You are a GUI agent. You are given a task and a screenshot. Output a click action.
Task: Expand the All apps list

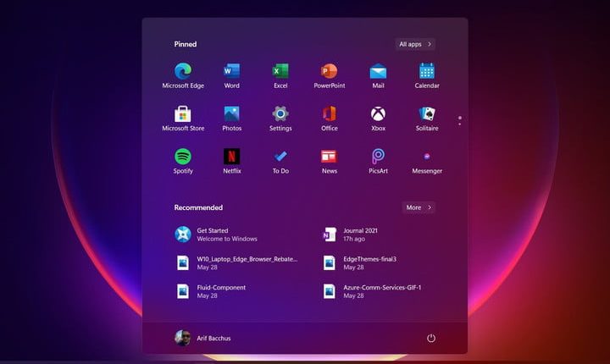(x=415, y=44)
